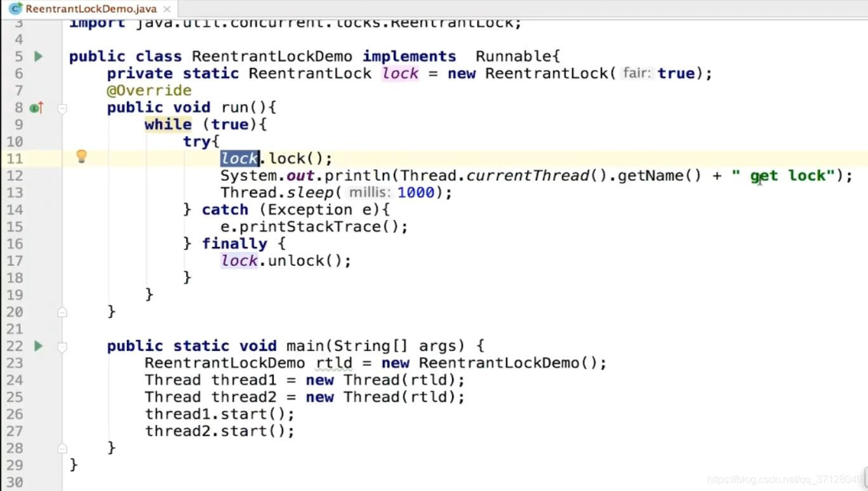Collapse the main method fold marker at line 22
Image resolution: width=868 pixels, height=491 pixels.
point(62,346)
